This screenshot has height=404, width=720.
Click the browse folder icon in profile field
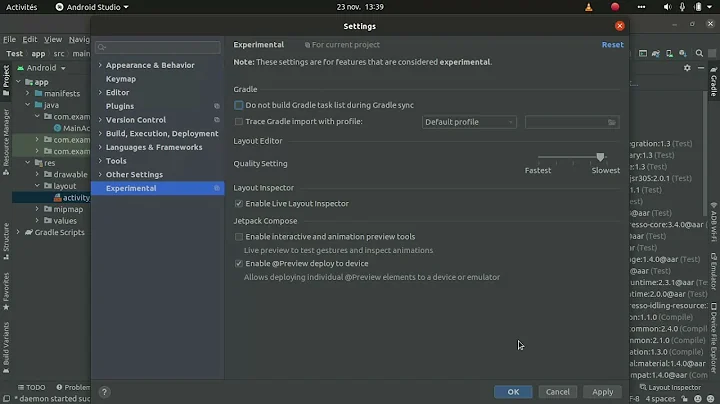612,122
